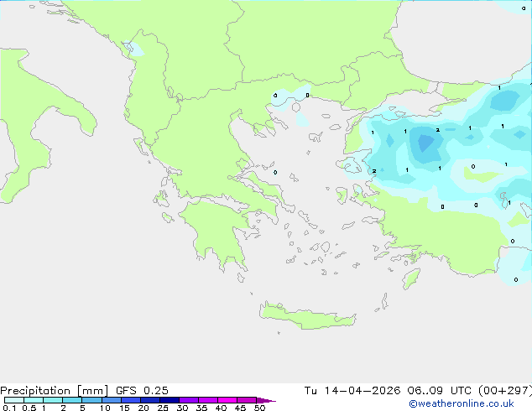Screen dimensions: 532x411
Task: Pick the 20–25 mm legend swatch
Action: [x=149, y=400]
